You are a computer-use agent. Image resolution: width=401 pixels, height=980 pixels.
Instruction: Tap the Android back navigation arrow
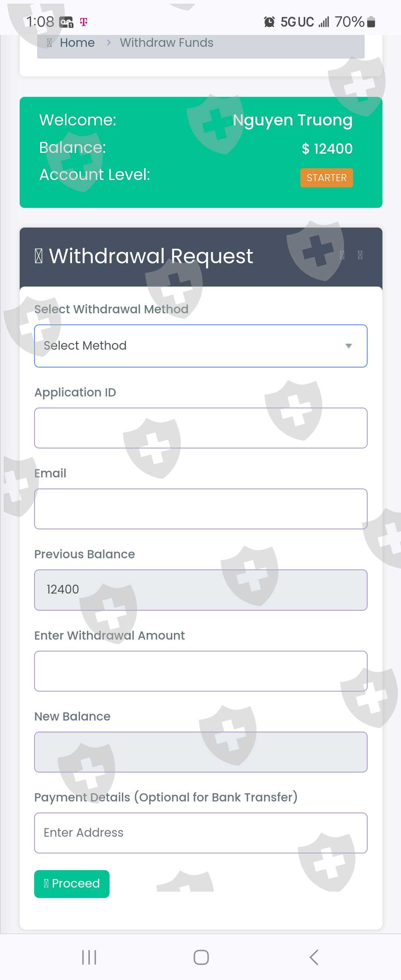click(313, 957)
